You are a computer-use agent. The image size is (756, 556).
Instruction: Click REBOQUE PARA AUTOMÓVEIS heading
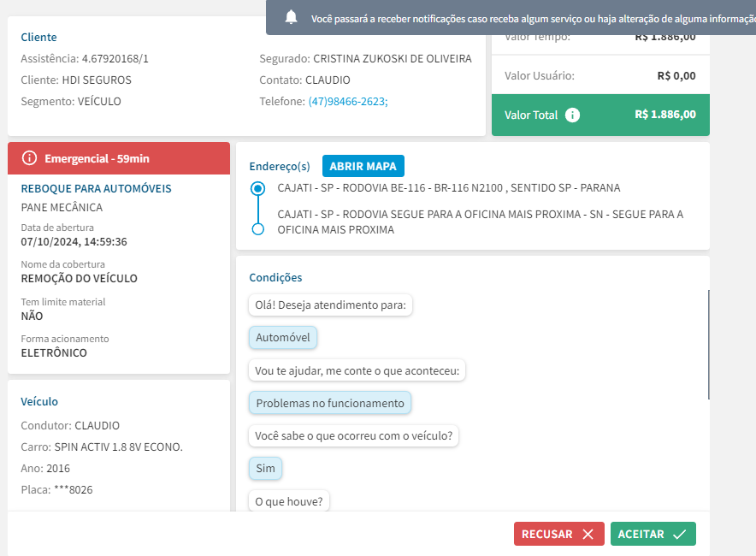pyautogui.click(x=96, y=188)
